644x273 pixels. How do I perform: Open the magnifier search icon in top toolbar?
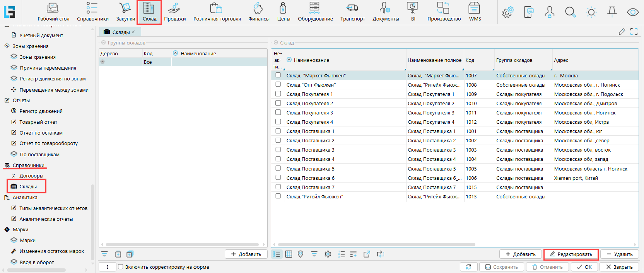click(570, 12)
